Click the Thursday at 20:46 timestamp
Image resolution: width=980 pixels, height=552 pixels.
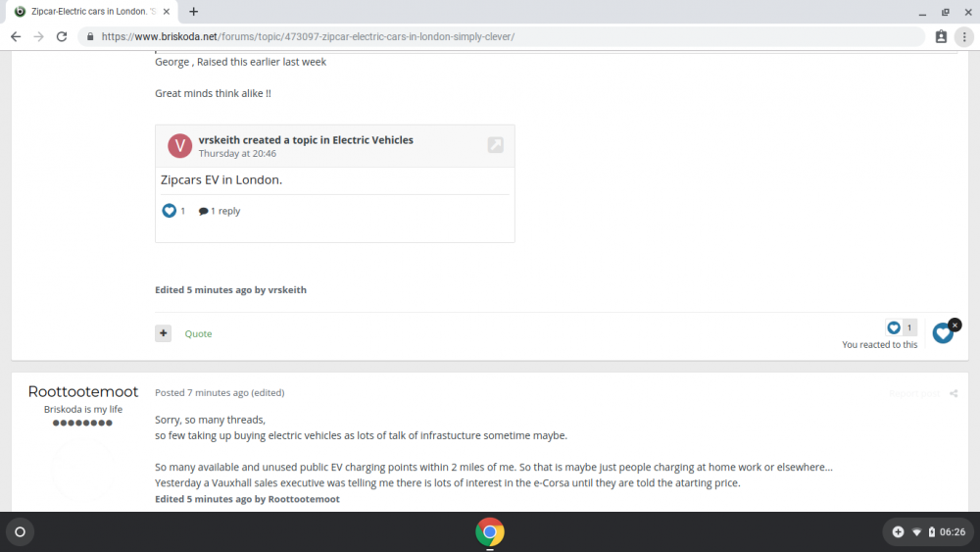point(237,154)
